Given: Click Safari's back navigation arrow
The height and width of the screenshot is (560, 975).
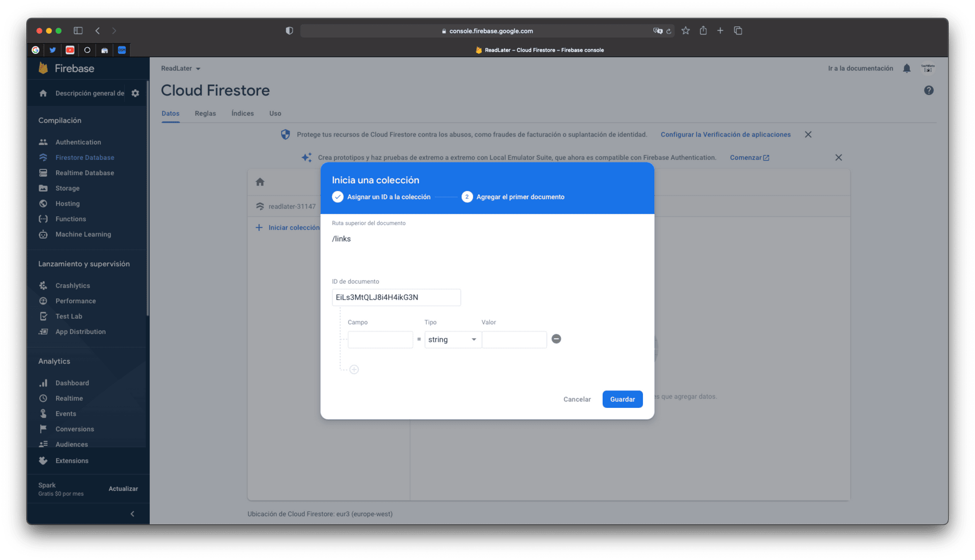Looking at the screenshot, I should [x=97, y=31].
